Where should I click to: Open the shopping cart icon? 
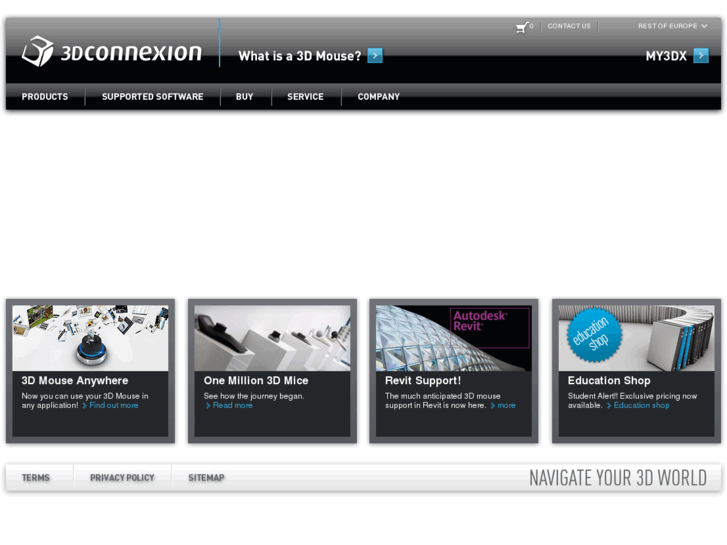coord(523,27)
